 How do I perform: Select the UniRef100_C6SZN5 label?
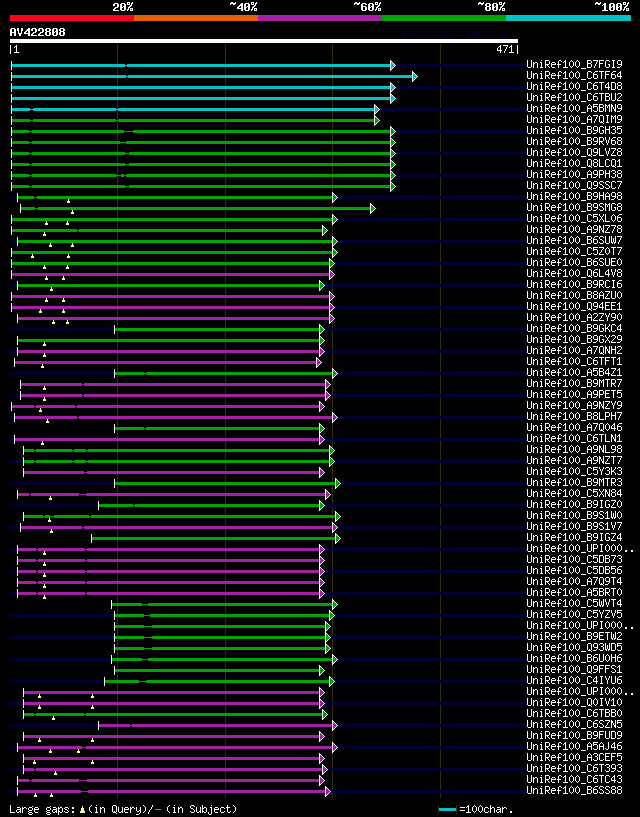click(x=574, y=724)
